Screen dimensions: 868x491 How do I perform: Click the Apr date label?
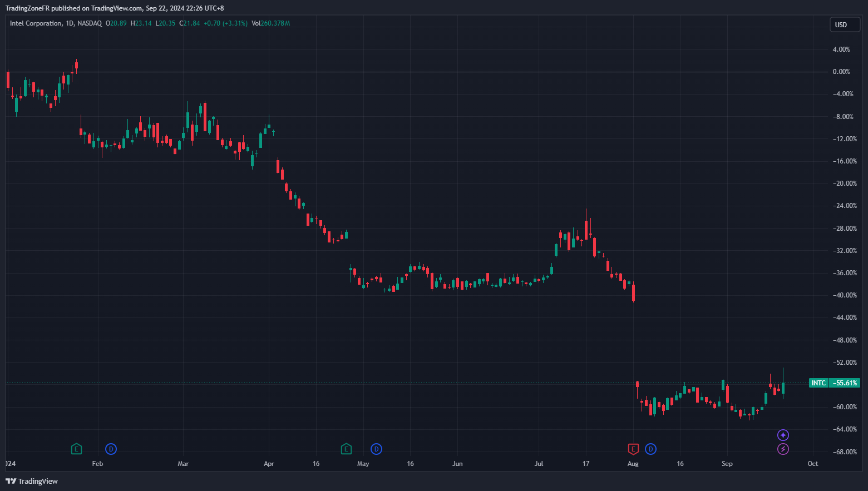point(269,464)
